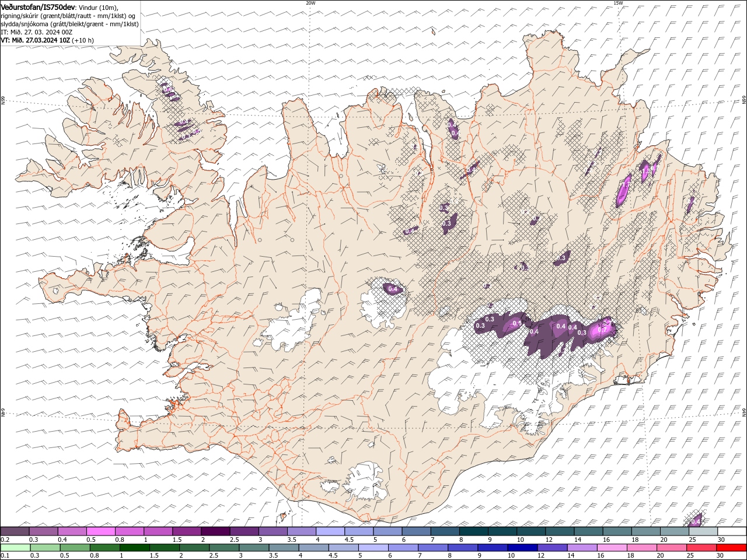Viewport: 747px width, 560px height.
Task: Click the 14 value under the lower legend
Action: [x=572, y=556]
